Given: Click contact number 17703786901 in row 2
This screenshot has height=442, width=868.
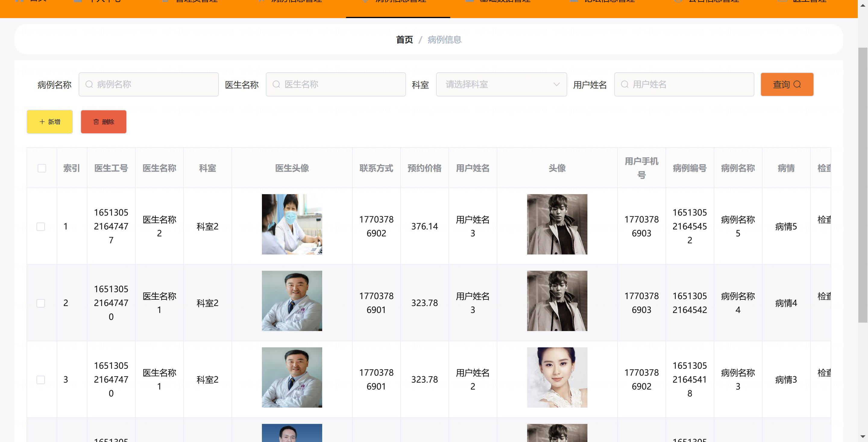Looking at the screenshot, I should tap(376, 303).
